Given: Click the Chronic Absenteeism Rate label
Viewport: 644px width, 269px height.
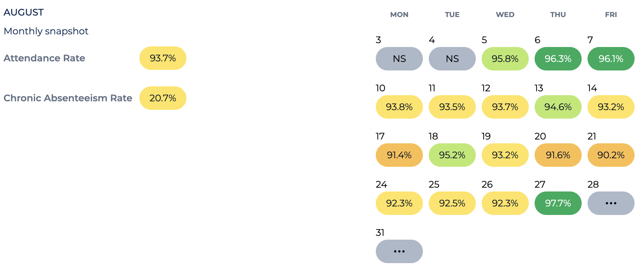Looking at the screenshot, I should (68, 98).
